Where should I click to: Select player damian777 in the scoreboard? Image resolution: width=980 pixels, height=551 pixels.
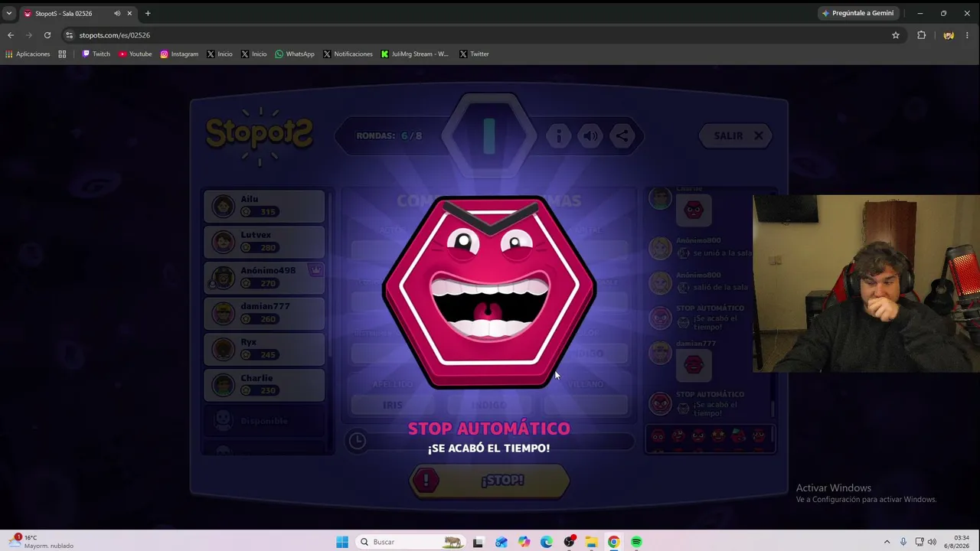click(264, 313)
